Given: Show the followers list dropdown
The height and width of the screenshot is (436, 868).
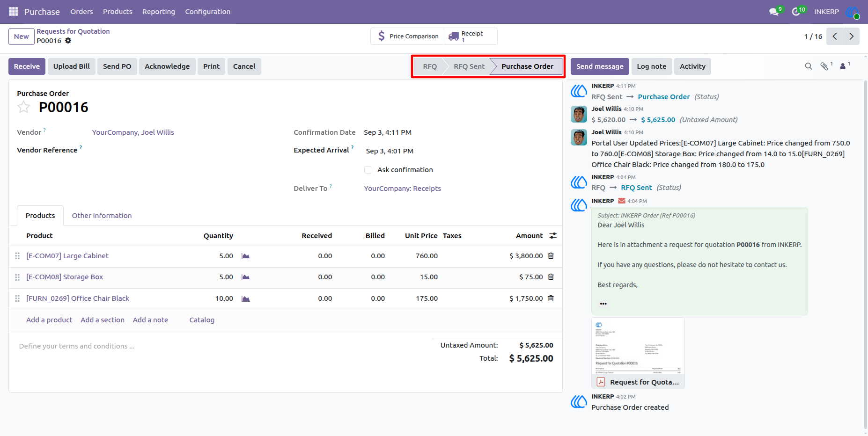Looking at the screenshot, I should (844, 66).
